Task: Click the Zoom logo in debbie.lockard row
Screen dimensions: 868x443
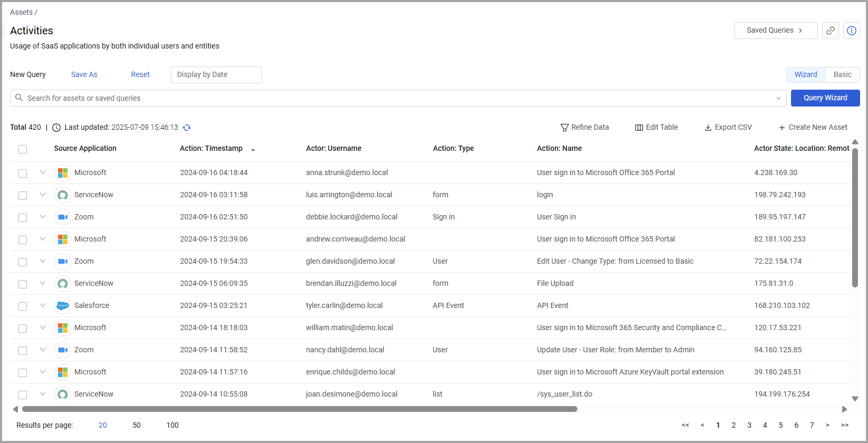Action: pos(63,217)
